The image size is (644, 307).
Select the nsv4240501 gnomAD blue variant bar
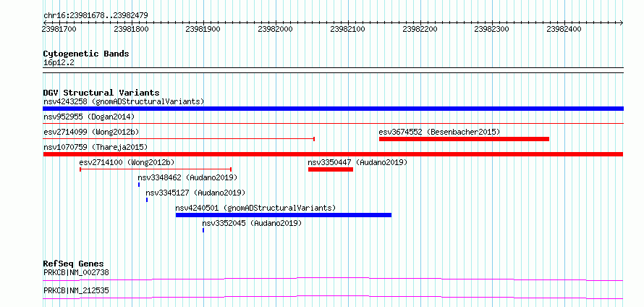click(x=284, y=215)
